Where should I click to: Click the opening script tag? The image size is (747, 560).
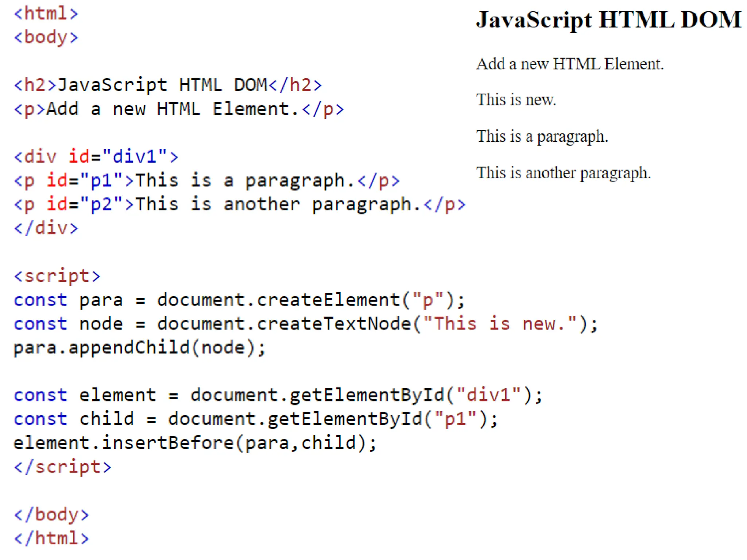(57, 276)
